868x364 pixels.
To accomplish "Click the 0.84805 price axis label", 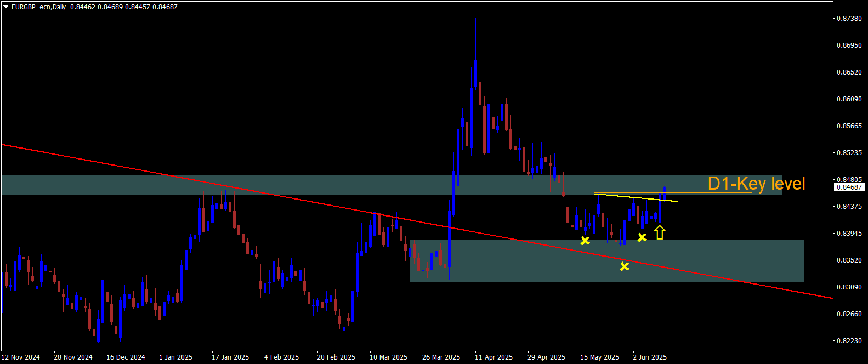I will click(849, 180).
